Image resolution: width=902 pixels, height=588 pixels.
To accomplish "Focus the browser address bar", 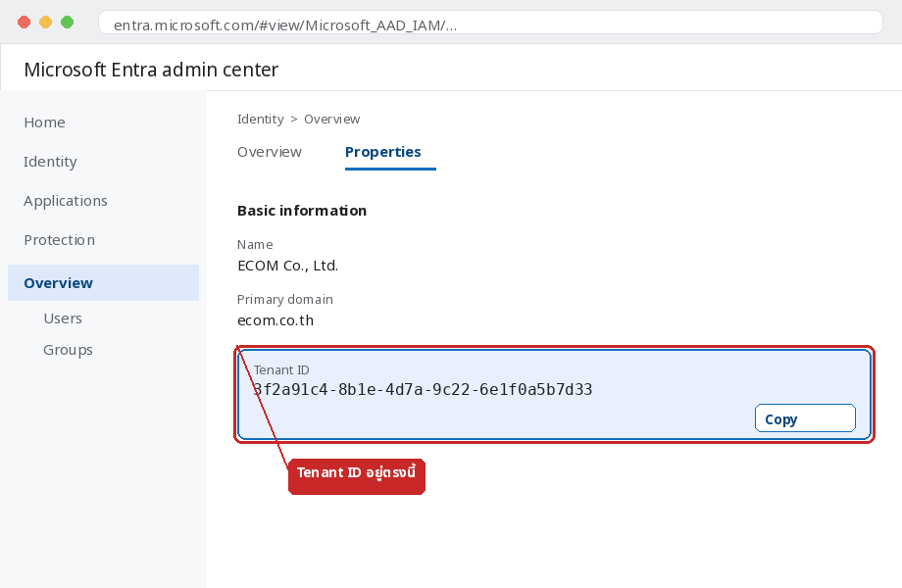I will [490, 23].
